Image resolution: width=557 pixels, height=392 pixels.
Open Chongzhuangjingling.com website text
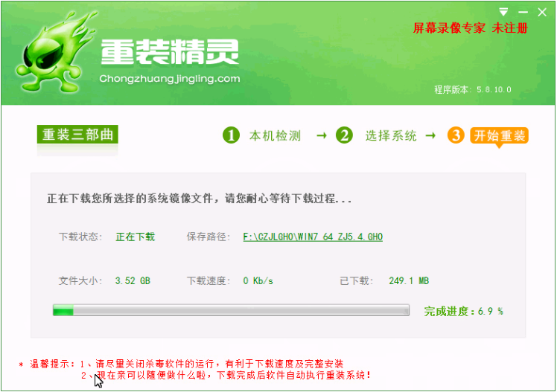coord(170,79)
